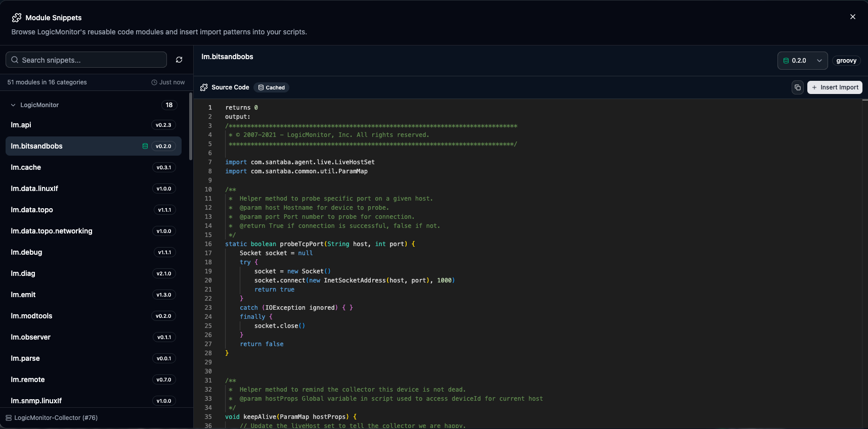Click the lm.bitsandbobs heading title

227,57
